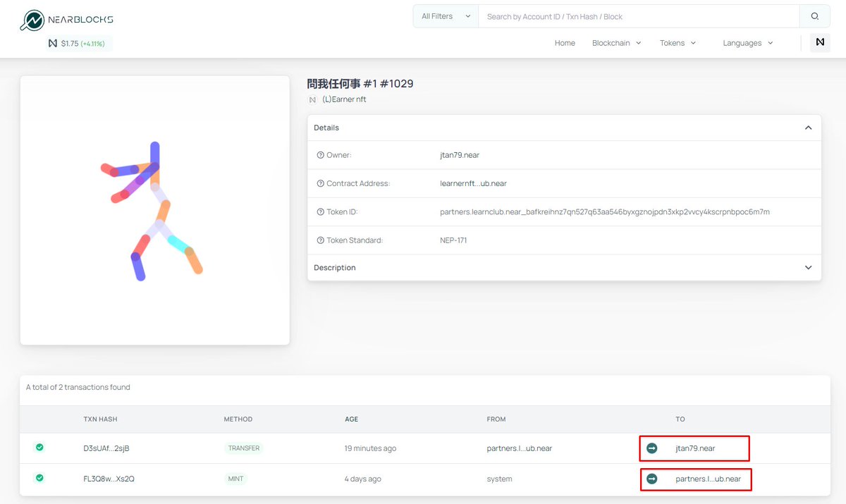Screen dimensions: 846x504
Task: Open the All Filters dropdown
Action: click(x=446, y=16)
